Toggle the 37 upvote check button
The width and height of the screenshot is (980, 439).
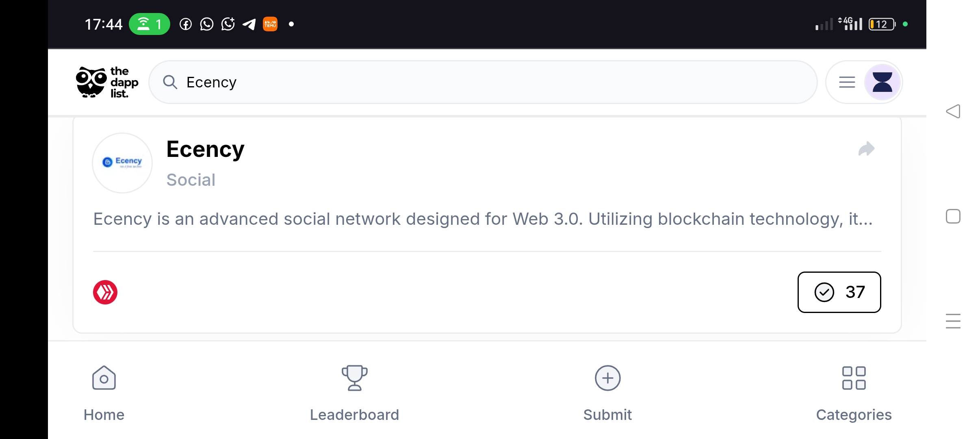click(x=839, y=292)
